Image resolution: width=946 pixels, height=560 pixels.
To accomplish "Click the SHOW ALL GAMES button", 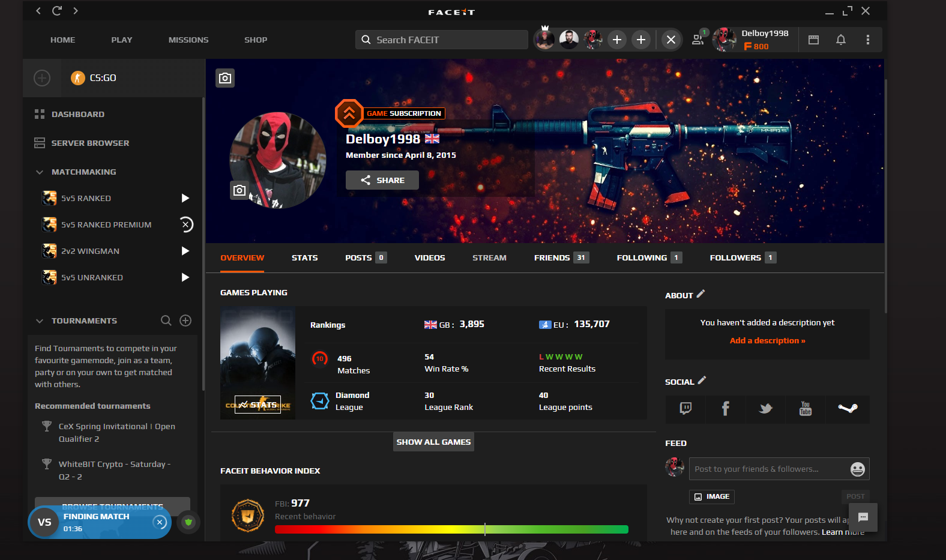I will point(433,442).
